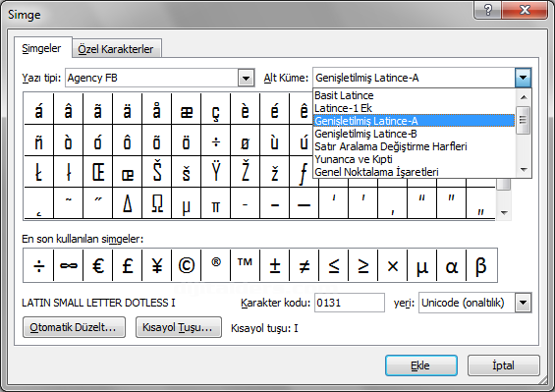555x392 pixels.
Task: Choose the € euro recently used symbol
Action: click(97, 265)
